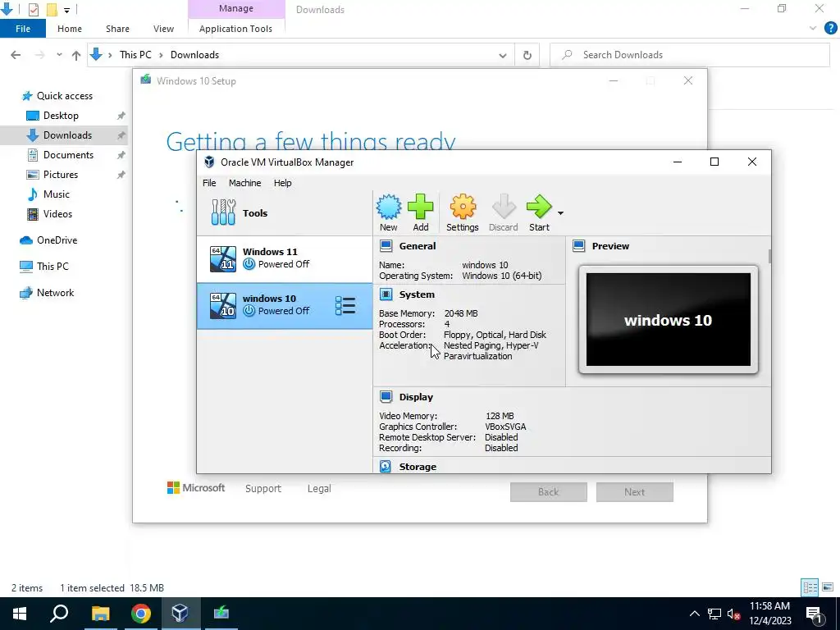Click the windows 10 preview thumbnail
The image size is (840, 630).
point(668,320)
